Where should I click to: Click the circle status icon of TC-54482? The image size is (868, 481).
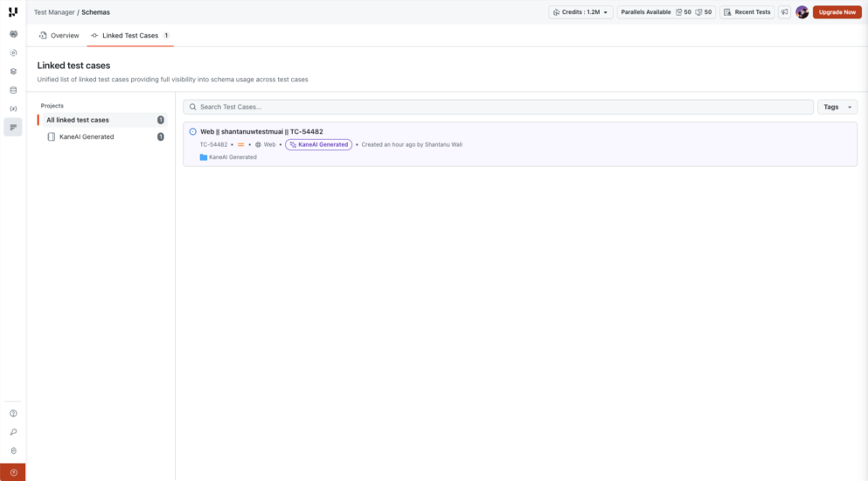click(x=192, y=132)
